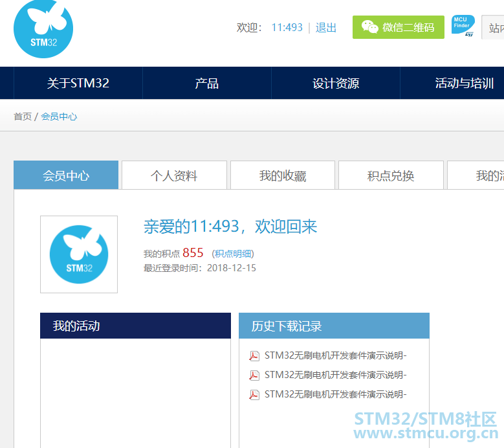
Task: Click the profile avatar STM32 image
Action: pos(79,254)
